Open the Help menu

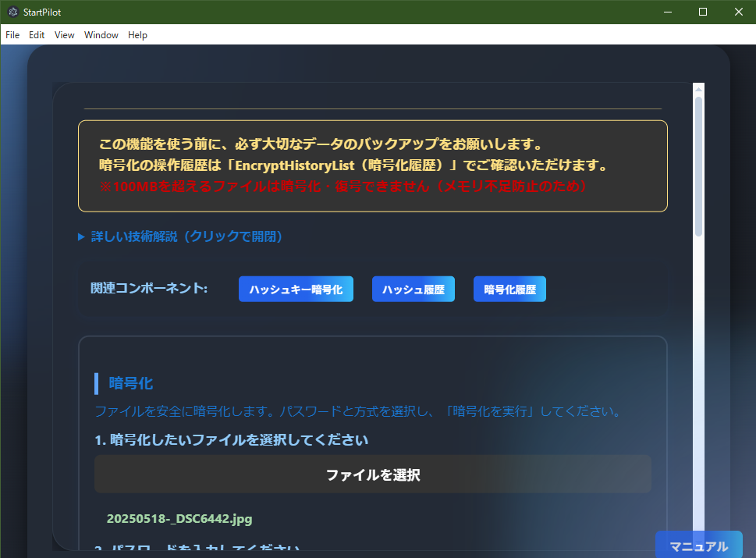pyautogui.click(x=137, y=35)
